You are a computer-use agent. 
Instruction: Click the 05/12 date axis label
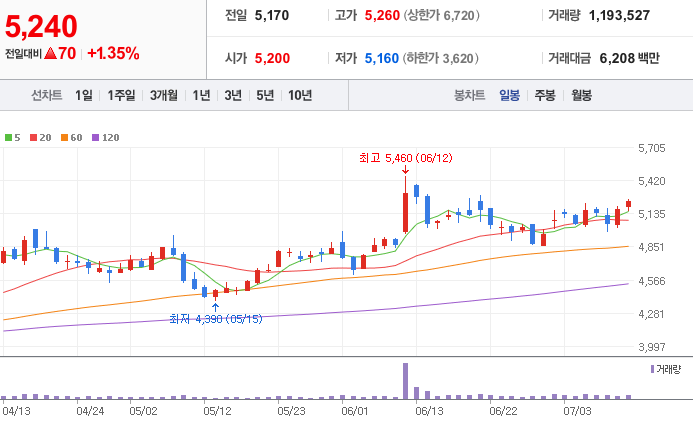[x=217, y=411]
